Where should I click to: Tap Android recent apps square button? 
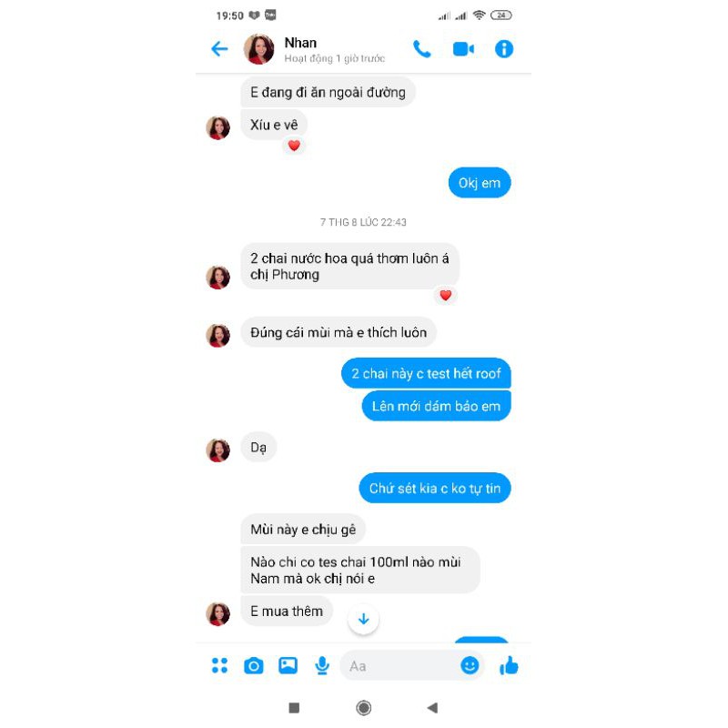[294, 708]
